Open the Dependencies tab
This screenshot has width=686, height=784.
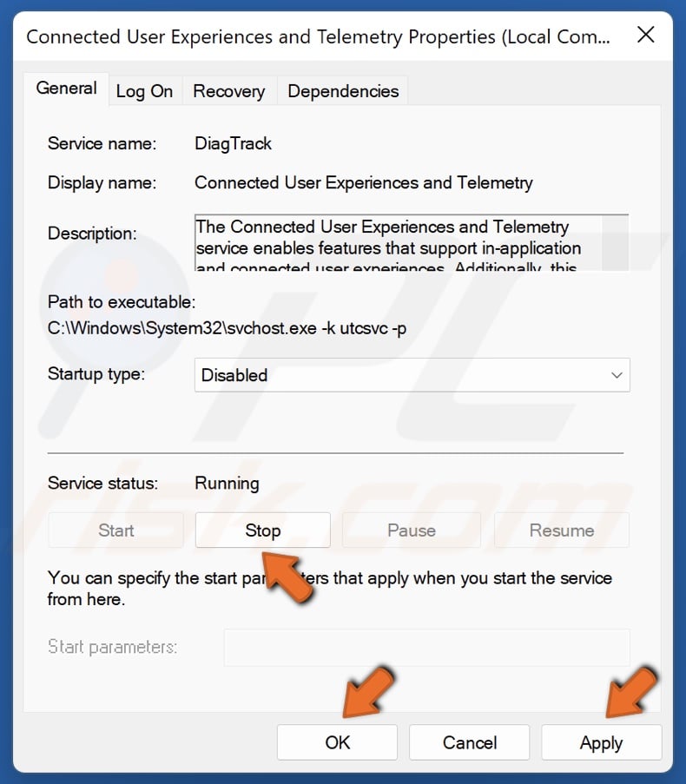343,91
